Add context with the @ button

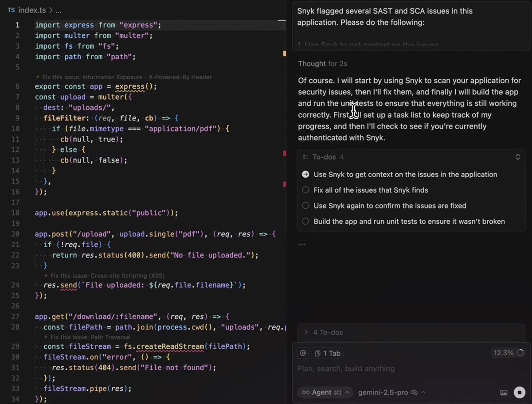(303, 353)
